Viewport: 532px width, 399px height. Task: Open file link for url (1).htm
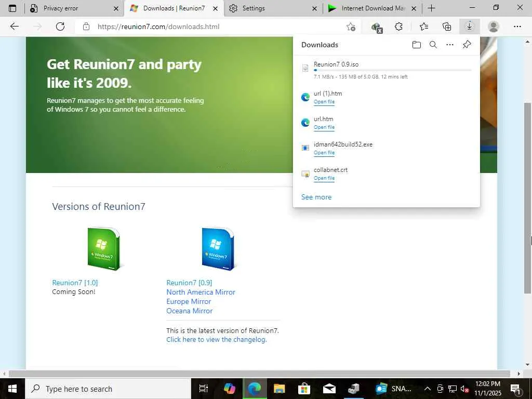[x=324, y=102]
